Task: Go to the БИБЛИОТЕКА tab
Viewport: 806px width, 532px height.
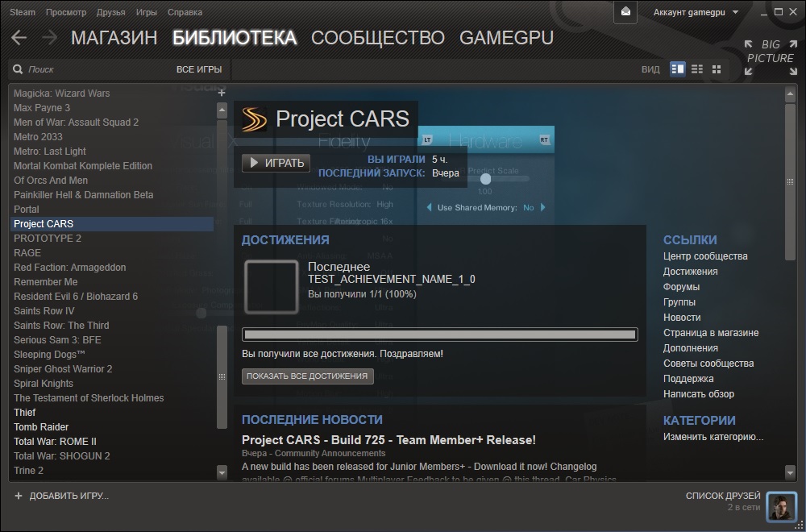Action: click(235, 38)
